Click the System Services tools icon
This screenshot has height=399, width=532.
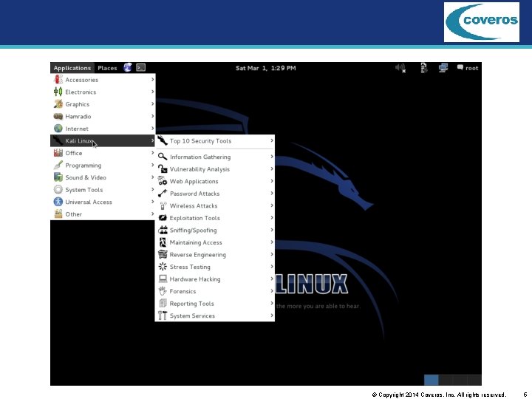click(x=163, y=316)
